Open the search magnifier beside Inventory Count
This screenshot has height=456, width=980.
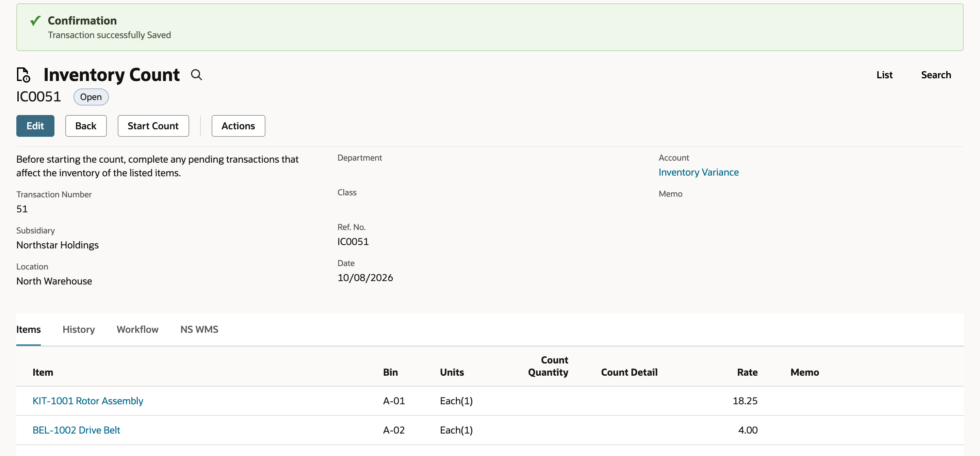tap(196, 75)
